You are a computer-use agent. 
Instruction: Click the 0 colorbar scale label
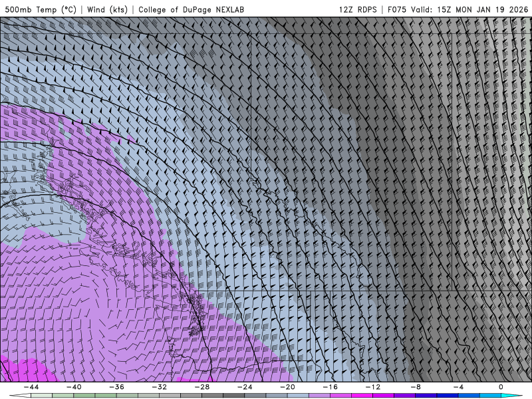pyautogui.click(x=501, y=387)
